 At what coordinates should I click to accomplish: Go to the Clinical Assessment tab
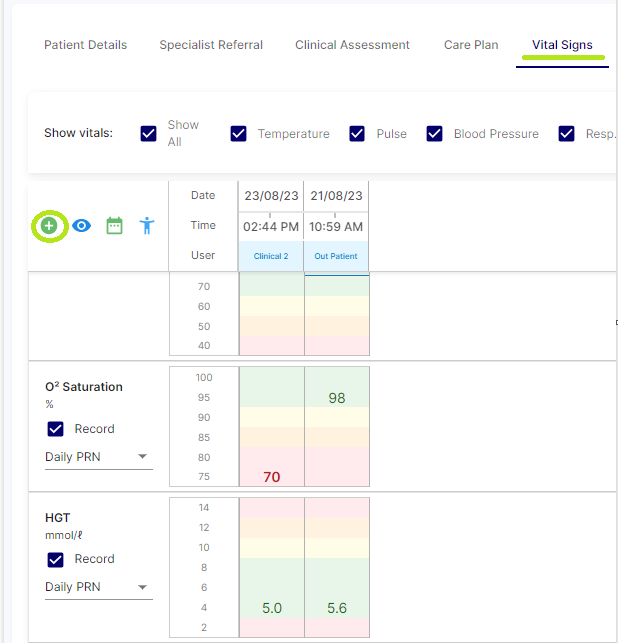[352, 45]
